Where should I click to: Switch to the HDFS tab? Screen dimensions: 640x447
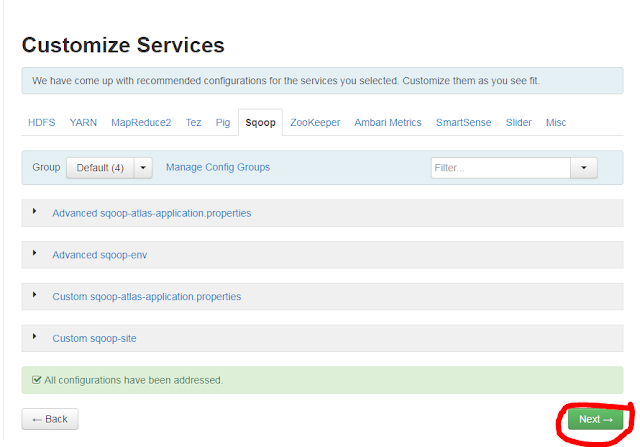pyautogui.click(x=42, y=122)
